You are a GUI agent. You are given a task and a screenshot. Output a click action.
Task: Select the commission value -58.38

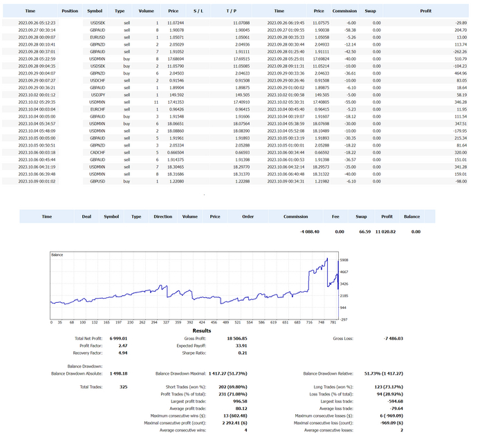[350, 30]
